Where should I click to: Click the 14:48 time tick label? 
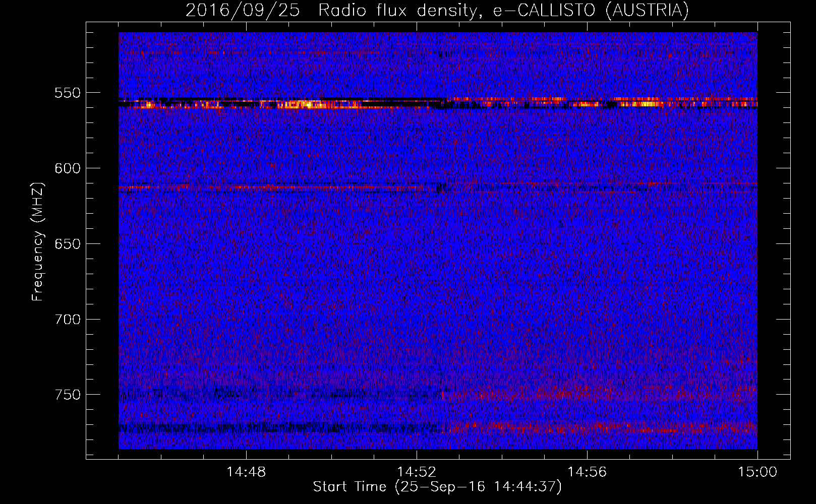246,472
